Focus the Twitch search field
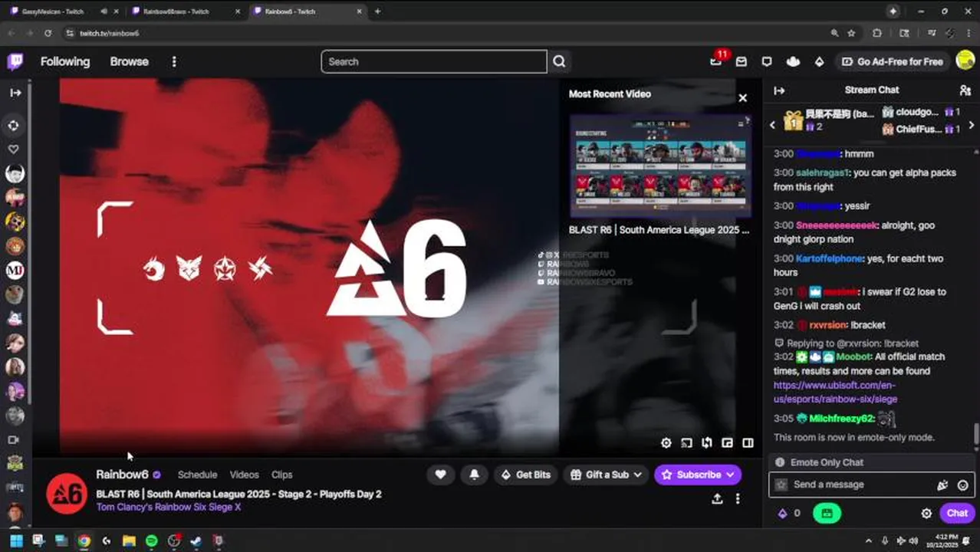The width and height of the screenshot is (980, 552). pyautogui.click(x=434, y=61)
